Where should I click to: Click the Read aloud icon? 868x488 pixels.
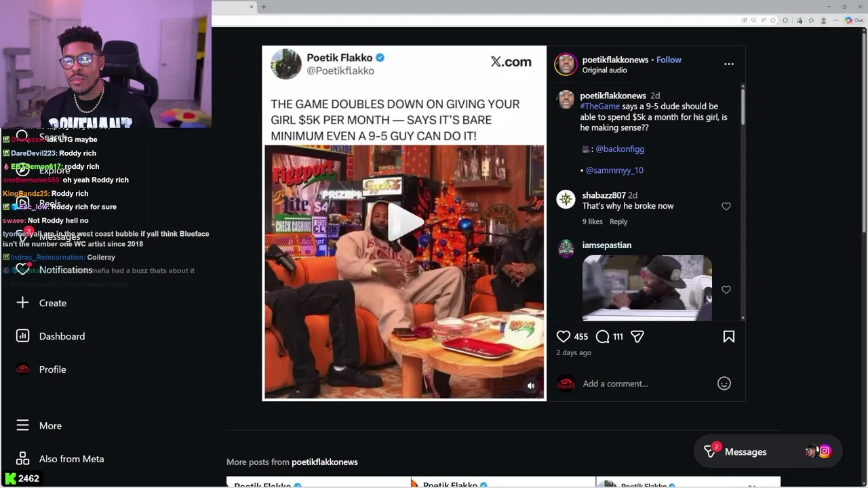click(764, 20)
